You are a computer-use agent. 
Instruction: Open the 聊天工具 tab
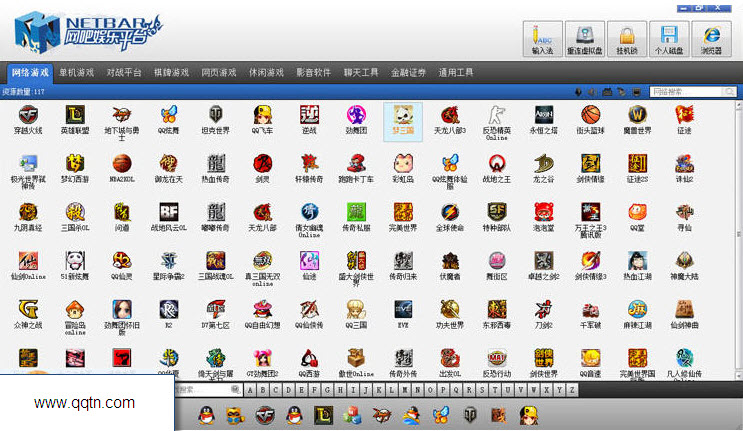coord(361,73)
